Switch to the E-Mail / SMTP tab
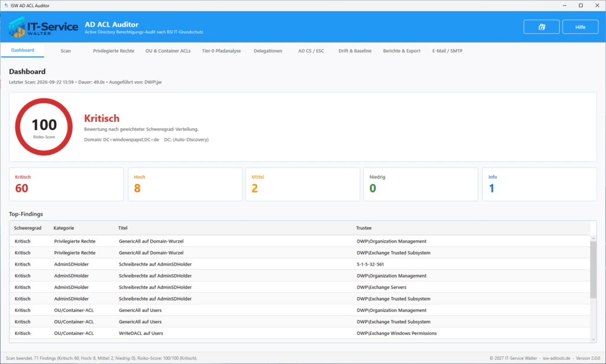 tap(447, 51)
